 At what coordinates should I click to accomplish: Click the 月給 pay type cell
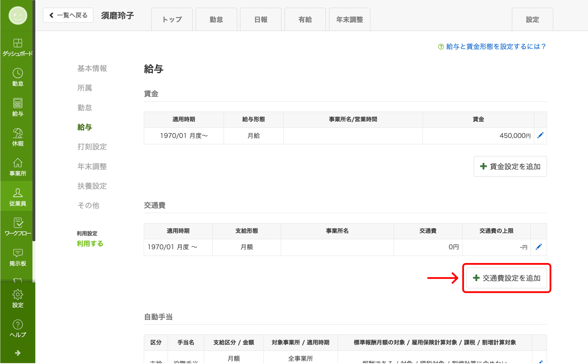[254, 136]
